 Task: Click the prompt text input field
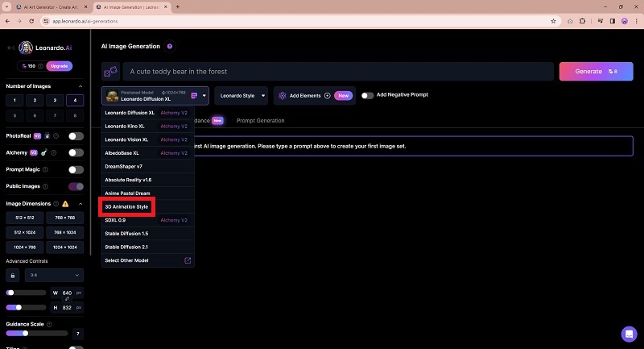coord(338,72)
